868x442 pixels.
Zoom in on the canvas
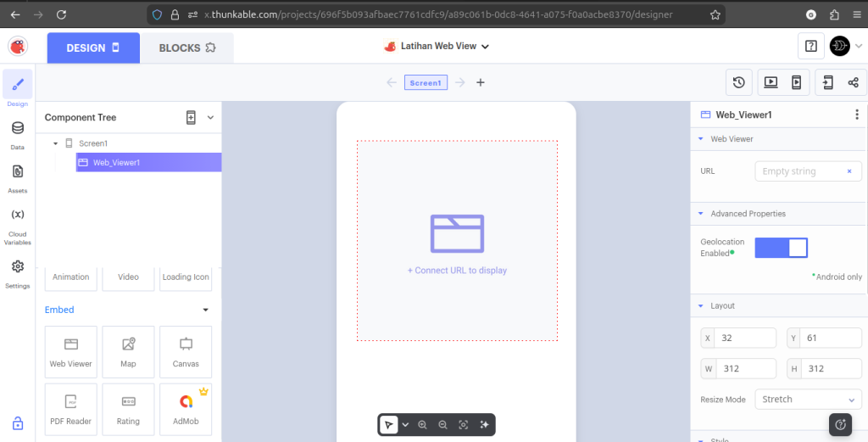(422, 424)
